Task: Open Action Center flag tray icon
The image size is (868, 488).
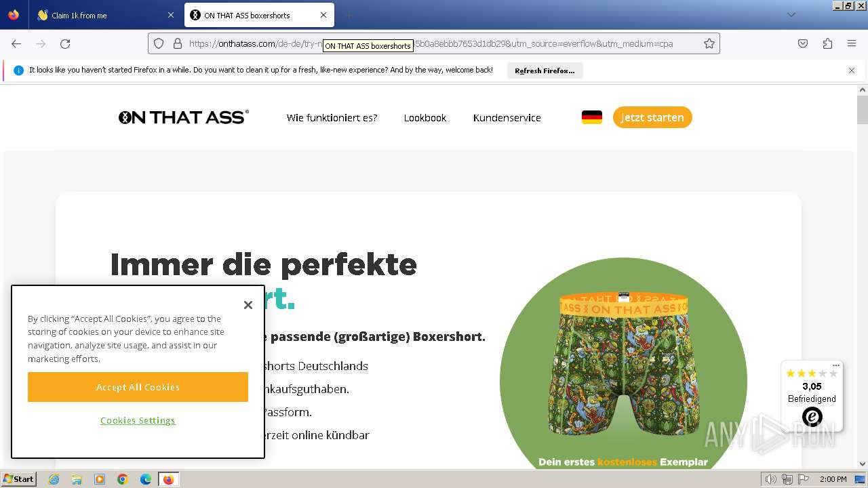Action: click(x=802, y=479)
